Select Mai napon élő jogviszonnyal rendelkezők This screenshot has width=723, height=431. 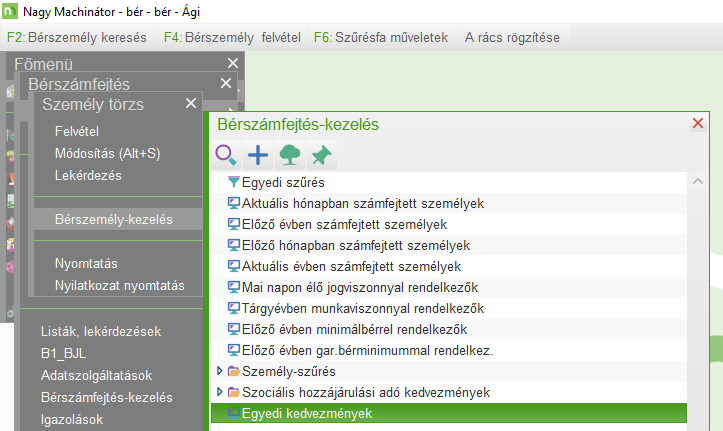pyautogui.click(x=356, y=287)
